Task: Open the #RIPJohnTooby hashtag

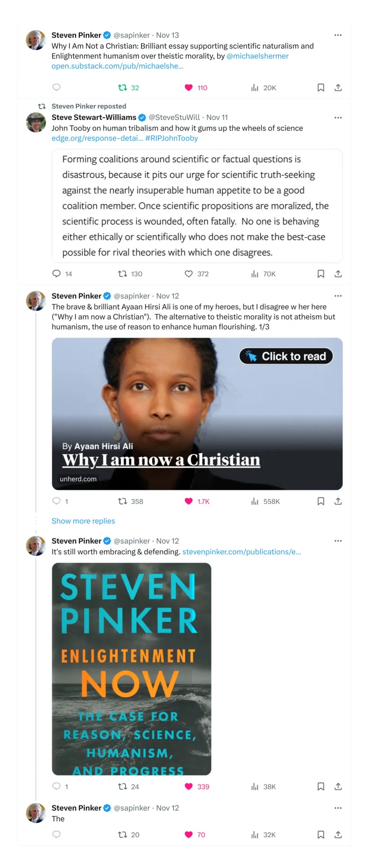Action: [x=172, y=138]
